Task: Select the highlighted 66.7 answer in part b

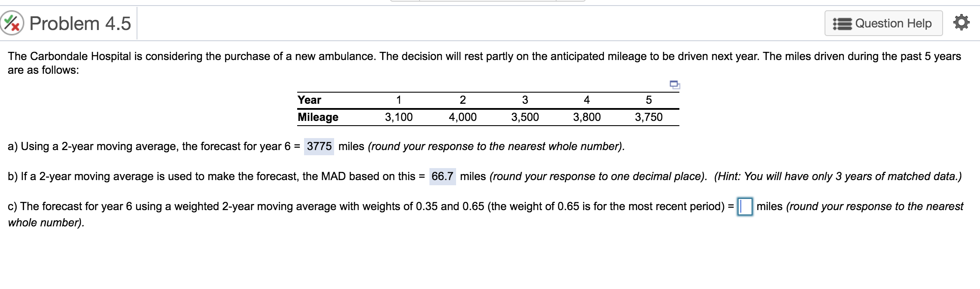Action: point(443,175)
